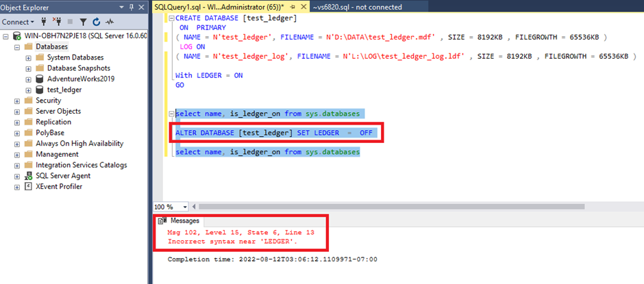Image resolution: width=644 pixels, height=284 pixels.
Task: Click the server database icon for WIN-OBH7N2PJE18
Action: (x=17, y=36)
